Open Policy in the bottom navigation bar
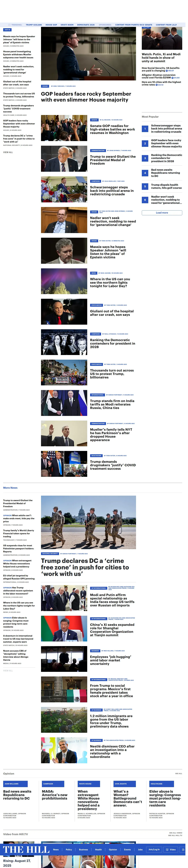 tap(69, 849)
